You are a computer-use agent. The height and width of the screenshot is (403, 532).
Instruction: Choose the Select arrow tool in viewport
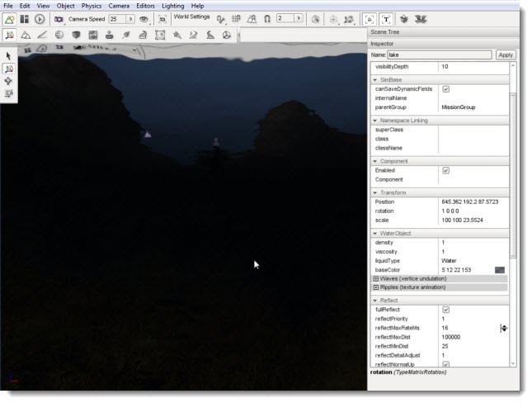pyautogui.click(x=8, y=56)
